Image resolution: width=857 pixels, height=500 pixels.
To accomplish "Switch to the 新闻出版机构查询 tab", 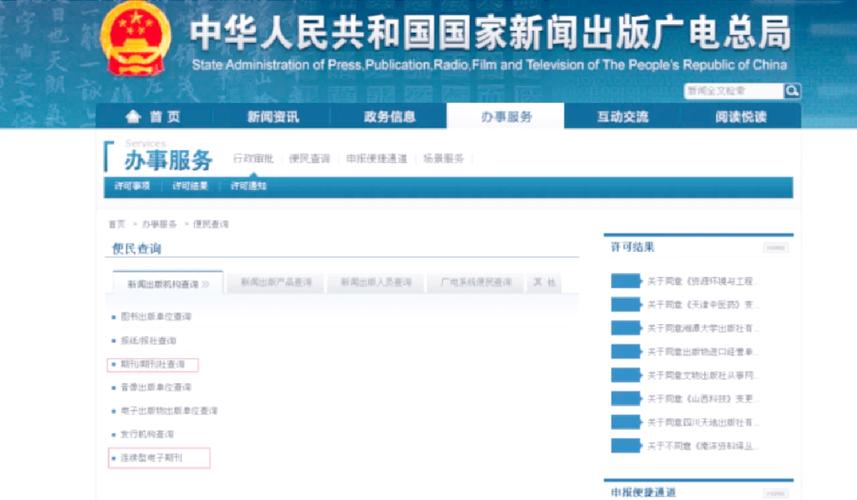I will (168, 284).
